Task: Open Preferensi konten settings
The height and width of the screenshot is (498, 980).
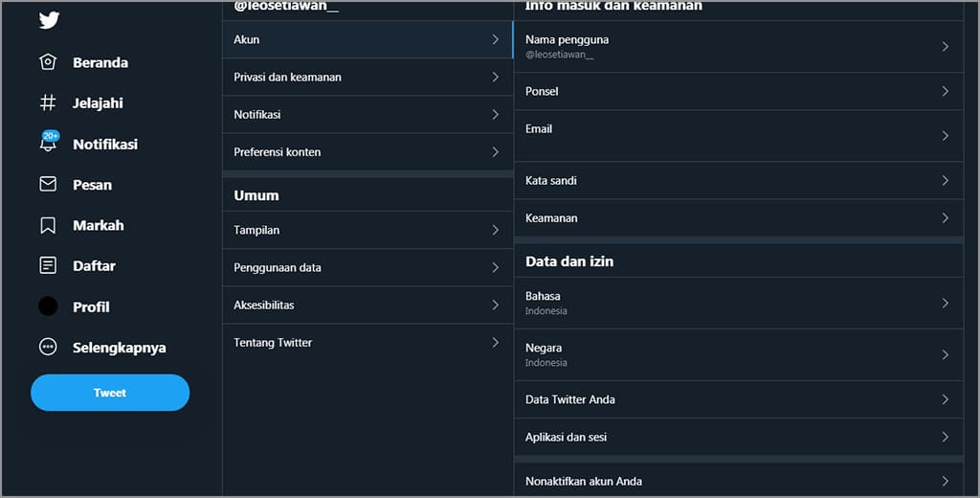Action: click(367, 152)
